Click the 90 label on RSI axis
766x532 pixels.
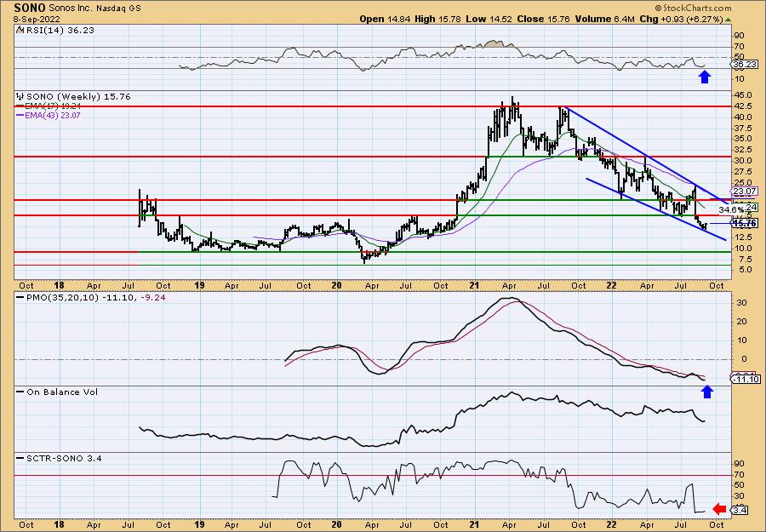(x=740, y=36)
